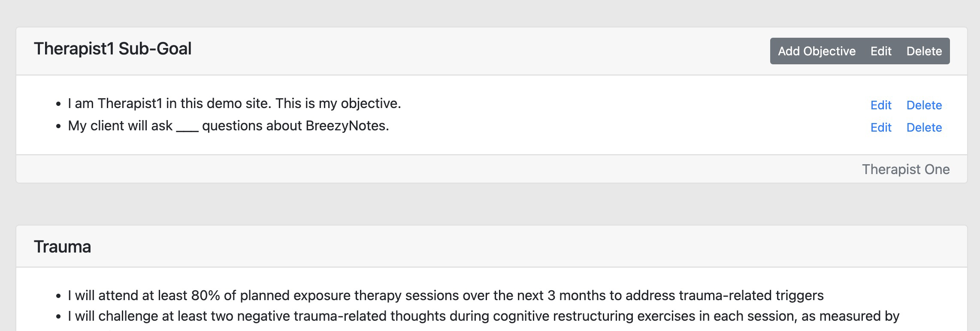Click the Add Objective button

[817, 51]
